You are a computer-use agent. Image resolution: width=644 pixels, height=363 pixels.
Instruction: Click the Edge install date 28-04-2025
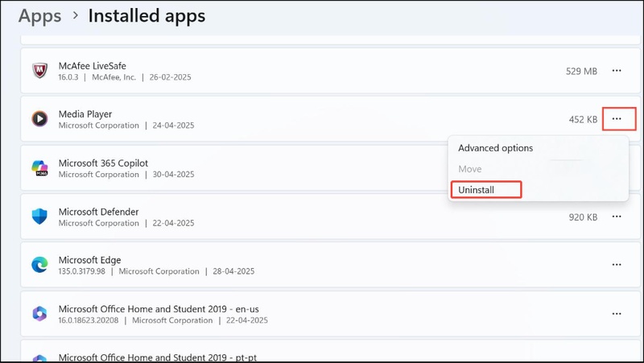point(233,271)
